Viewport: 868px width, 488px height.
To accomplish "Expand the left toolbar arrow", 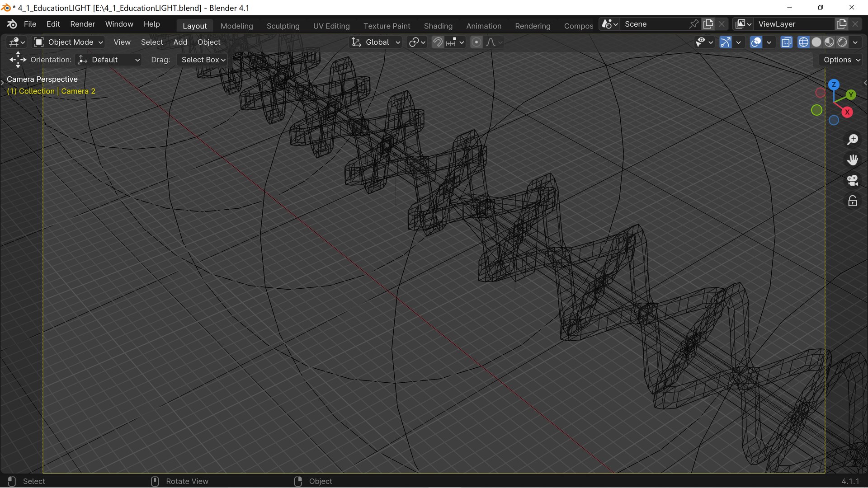I will pyautogui.click(x=2, y=83).
